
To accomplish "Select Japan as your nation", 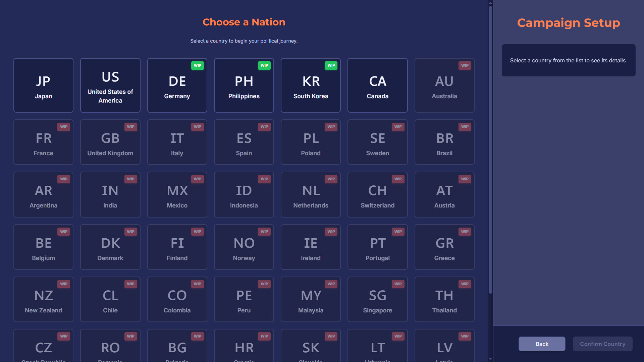I will pyautogui.click(x=43, y=85).
